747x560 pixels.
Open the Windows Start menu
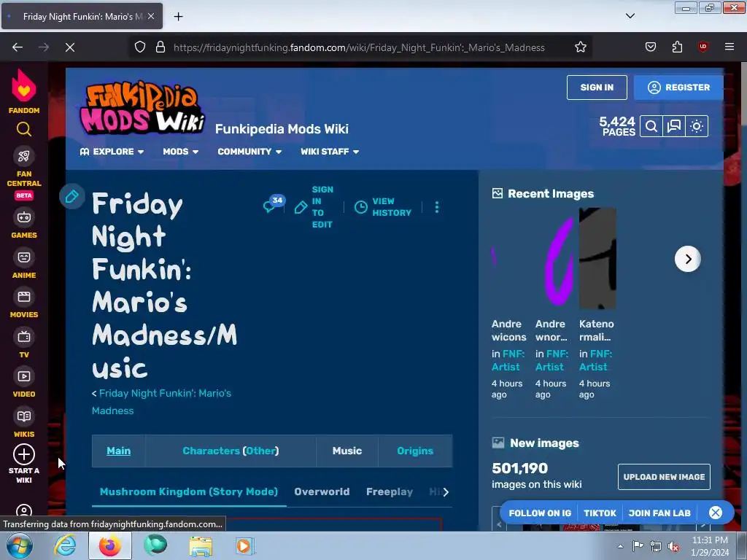pyautogui.click(x=20, y=545)
